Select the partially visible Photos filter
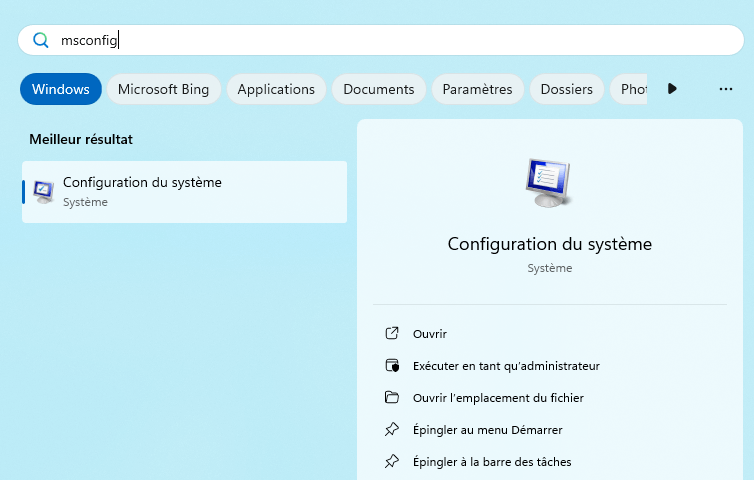The image size is (754, 480). point(629,89)
